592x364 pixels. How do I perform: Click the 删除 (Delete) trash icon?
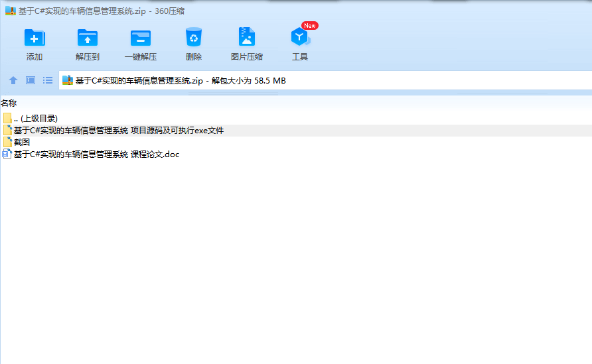click(194, 37)
